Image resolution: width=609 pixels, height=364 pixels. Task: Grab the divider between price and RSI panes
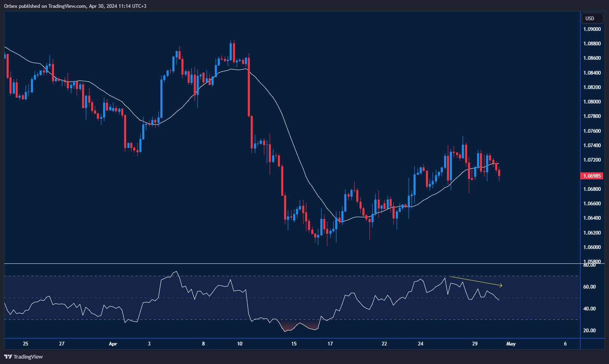(x=289, y=263)
